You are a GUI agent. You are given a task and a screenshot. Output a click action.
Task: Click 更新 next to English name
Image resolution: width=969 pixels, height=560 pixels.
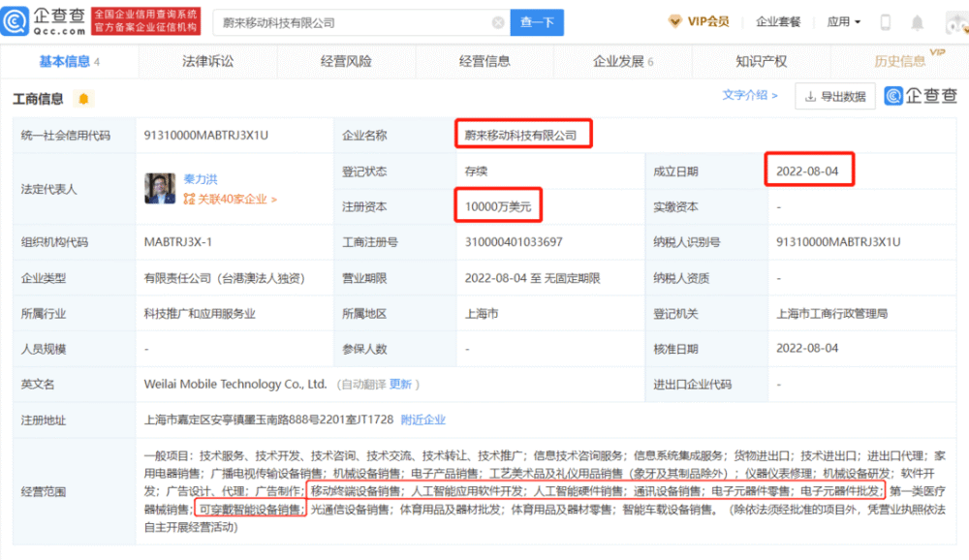[400, 385]
